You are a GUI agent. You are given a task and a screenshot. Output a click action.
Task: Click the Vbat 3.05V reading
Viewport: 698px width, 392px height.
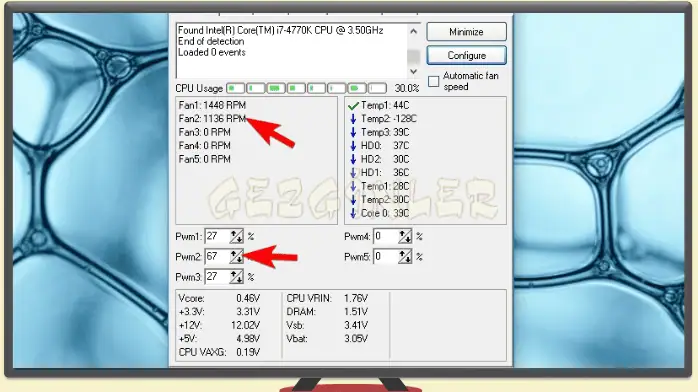[327, 339]
